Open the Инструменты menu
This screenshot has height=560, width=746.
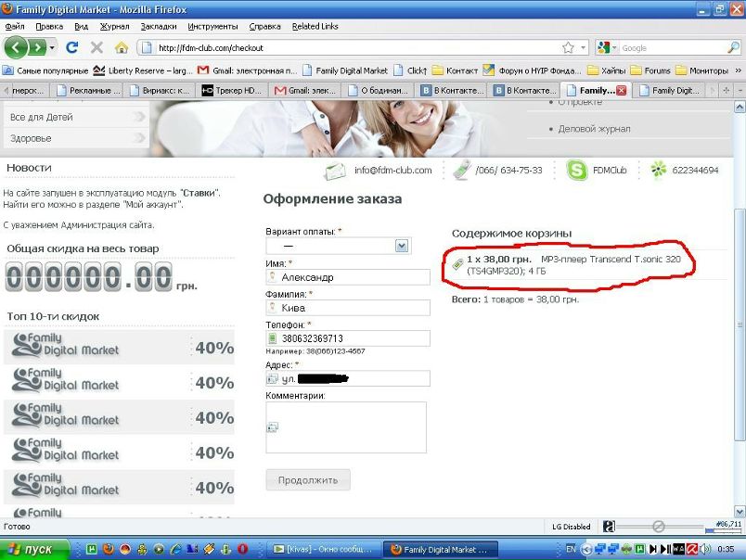[x=212, y=27]
